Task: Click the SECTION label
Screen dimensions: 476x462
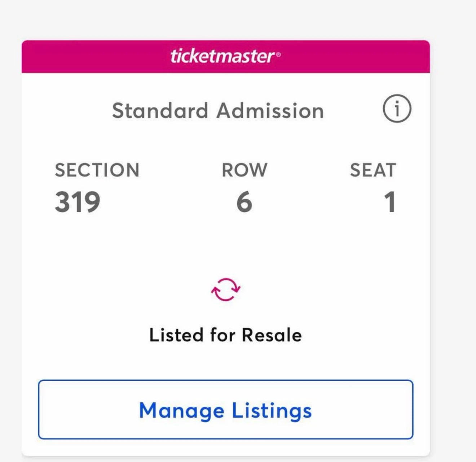Action: (97, 170)
